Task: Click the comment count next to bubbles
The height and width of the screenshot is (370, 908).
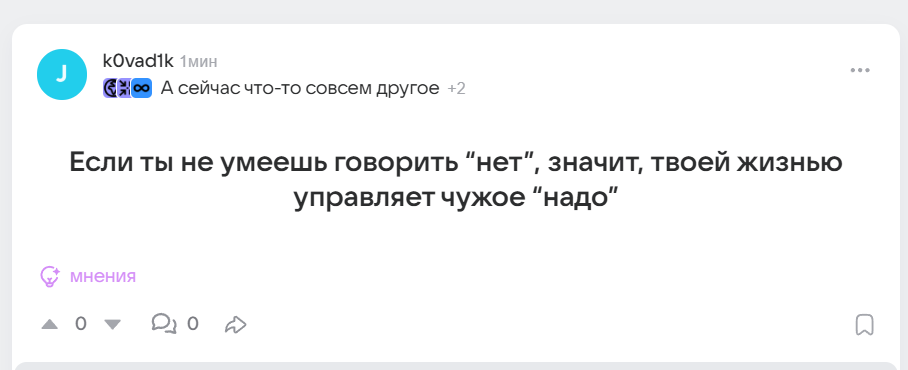Action: 193,324
